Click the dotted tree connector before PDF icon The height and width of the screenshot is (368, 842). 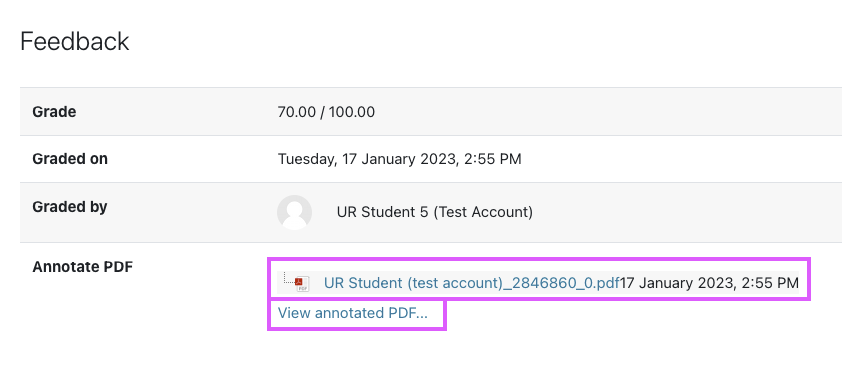pos(289,277)
